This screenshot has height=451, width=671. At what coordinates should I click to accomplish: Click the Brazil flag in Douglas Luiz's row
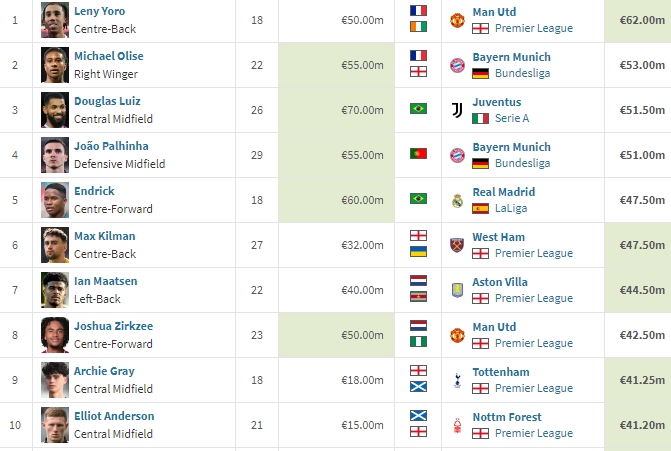(x=418, y=109)
